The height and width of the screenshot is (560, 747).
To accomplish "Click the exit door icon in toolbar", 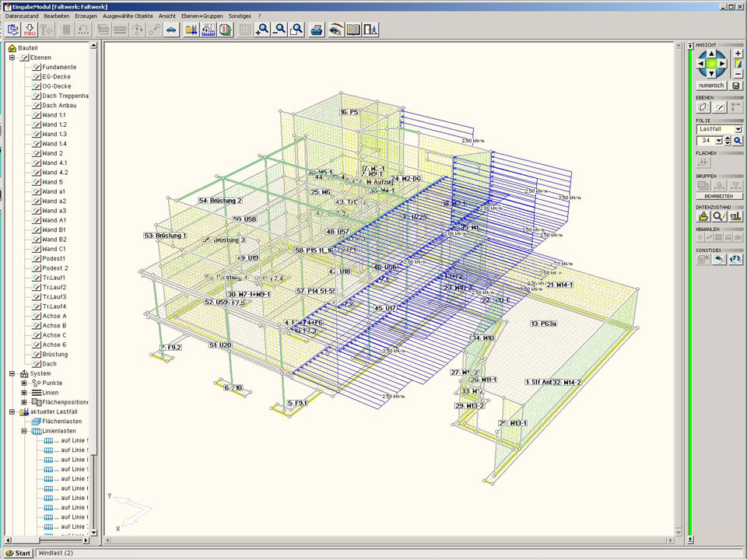I will coord(371,30).
